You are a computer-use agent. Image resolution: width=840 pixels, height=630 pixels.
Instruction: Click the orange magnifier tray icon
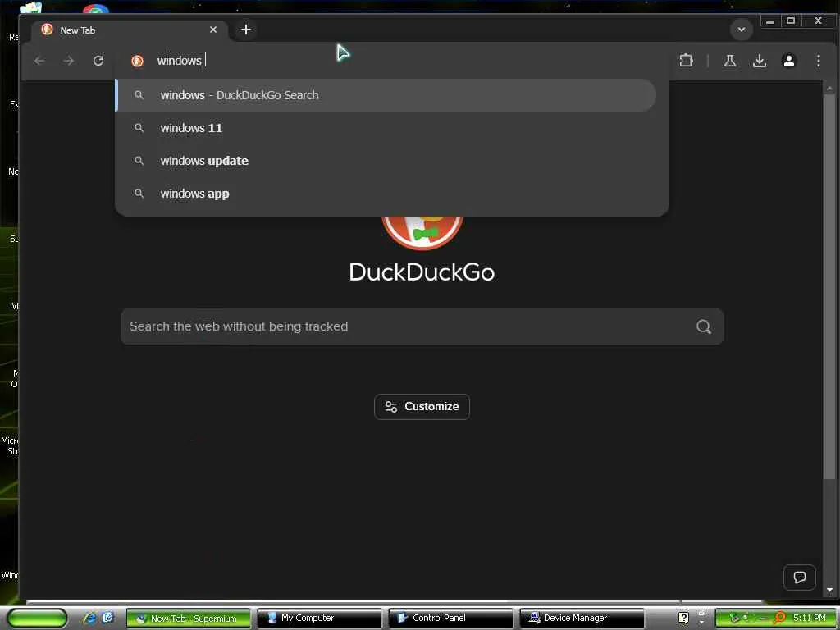(779, 617)
